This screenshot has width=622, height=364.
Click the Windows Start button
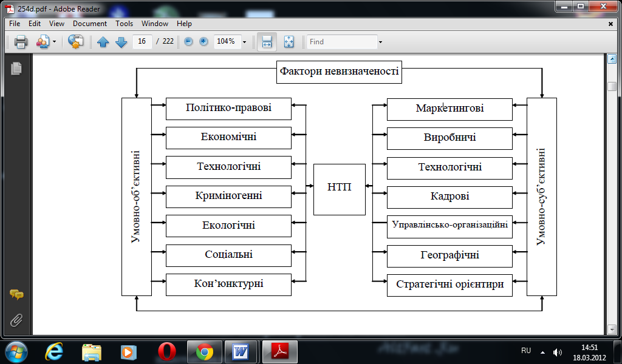point(16,351)
